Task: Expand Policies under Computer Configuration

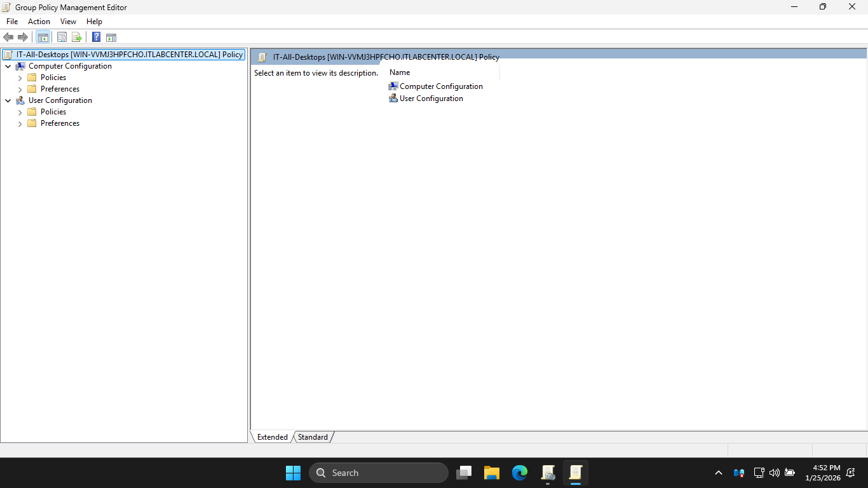Action: tap(20, 78)
